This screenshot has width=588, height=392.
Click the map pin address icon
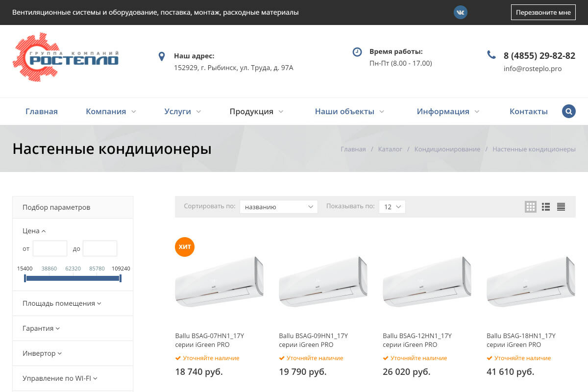162,56
